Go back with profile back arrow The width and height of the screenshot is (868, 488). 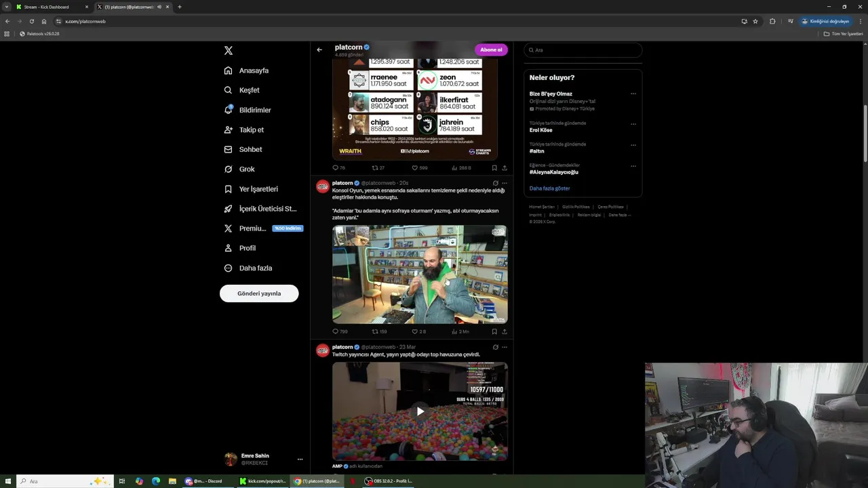click(319, 49)
